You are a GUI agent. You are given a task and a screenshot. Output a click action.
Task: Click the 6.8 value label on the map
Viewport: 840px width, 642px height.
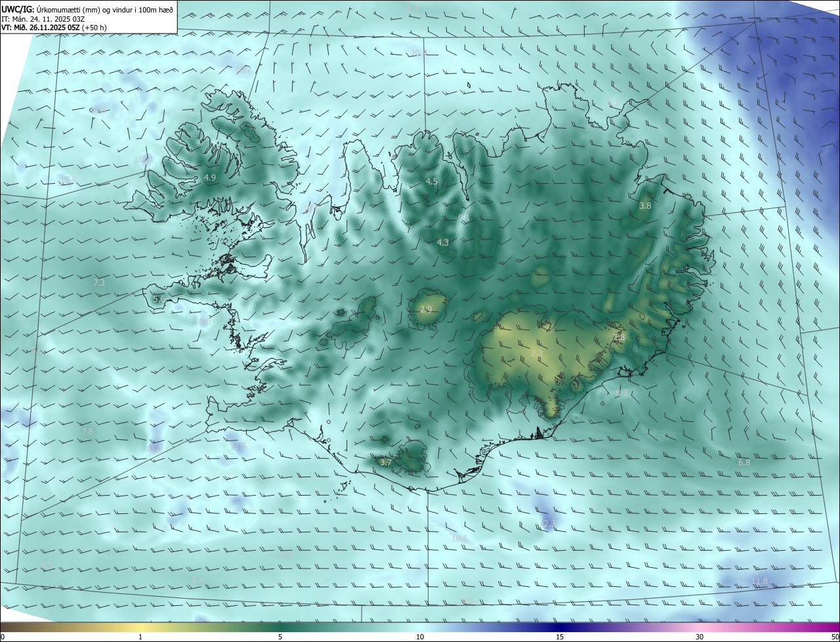click(x=744, y=462)
